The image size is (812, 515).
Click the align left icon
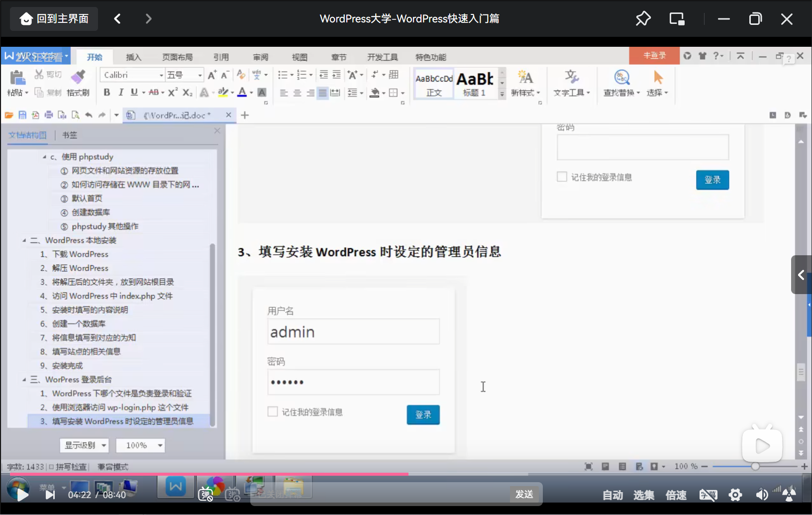tap(284, 93)
